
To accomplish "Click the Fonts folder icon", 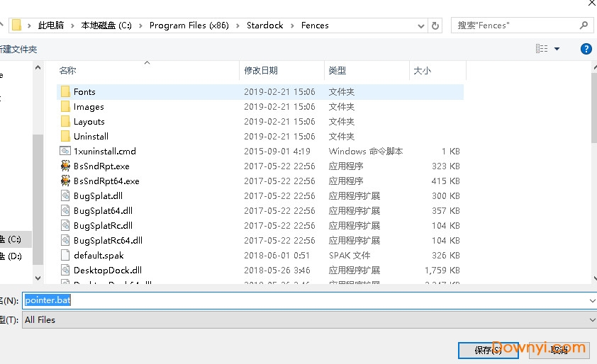I will pos(65,91).
